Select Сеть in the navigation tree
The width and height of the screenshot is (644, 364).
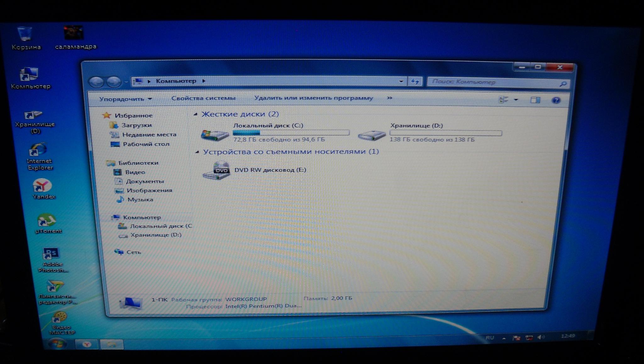pyautogui.click(x=133, y=252)
